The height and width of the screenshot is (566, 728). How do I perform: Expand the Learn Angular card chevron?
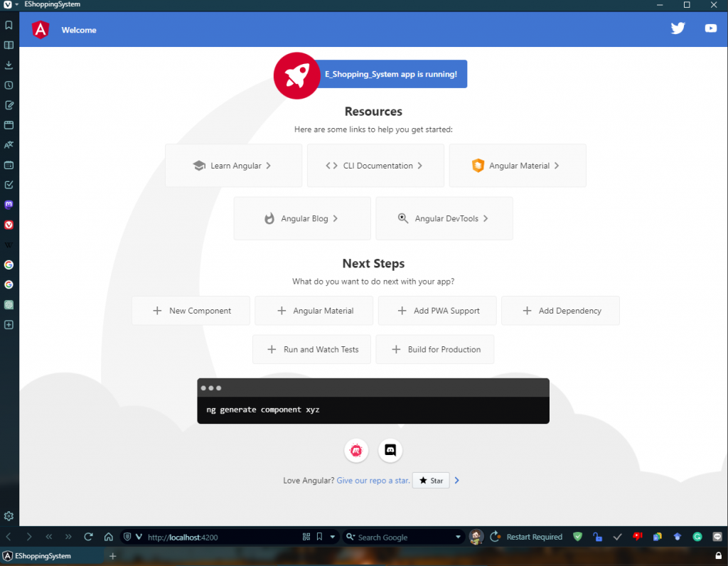[268, 166]
